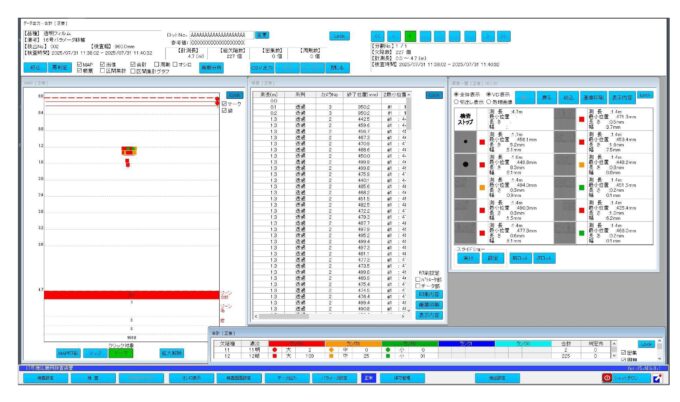Click the MAP印刷 button below the map

68,353
